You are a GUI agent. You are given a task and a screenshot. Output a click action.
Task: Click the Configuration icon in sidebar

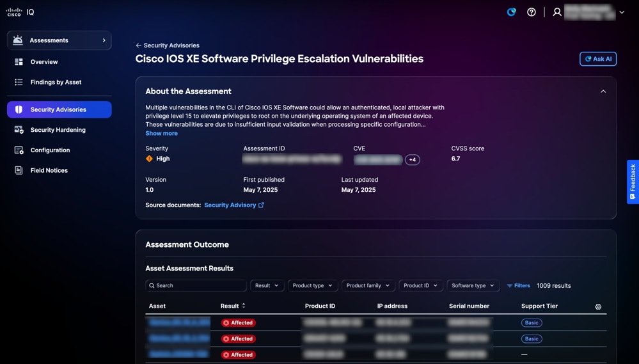click(19, 150)
